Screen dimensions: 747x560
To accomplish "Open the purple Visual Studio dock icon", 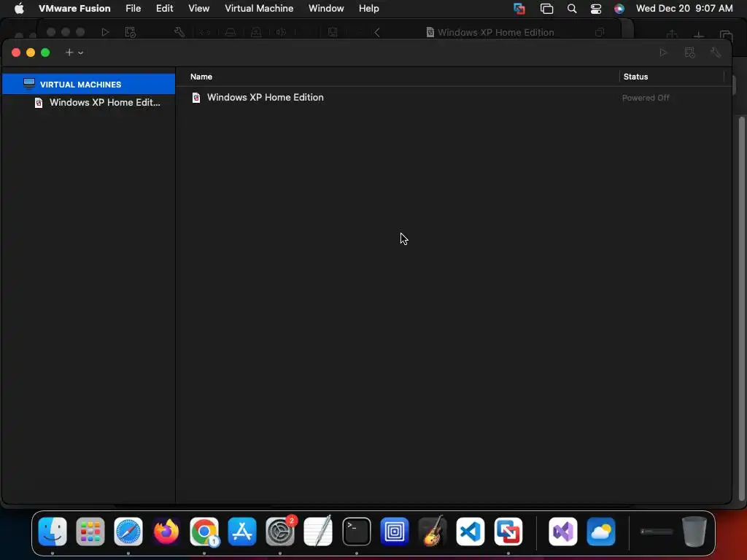I will pos(562,532).
